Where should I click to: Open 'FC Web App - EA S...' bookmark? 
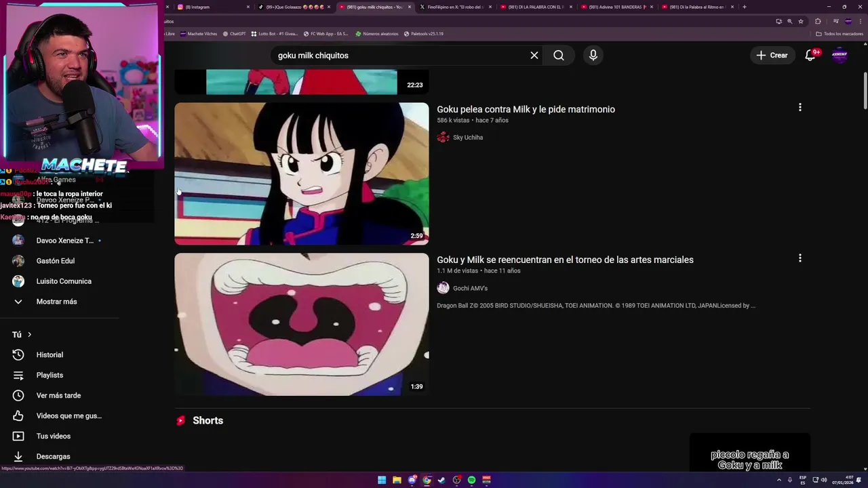coord(325,33)
